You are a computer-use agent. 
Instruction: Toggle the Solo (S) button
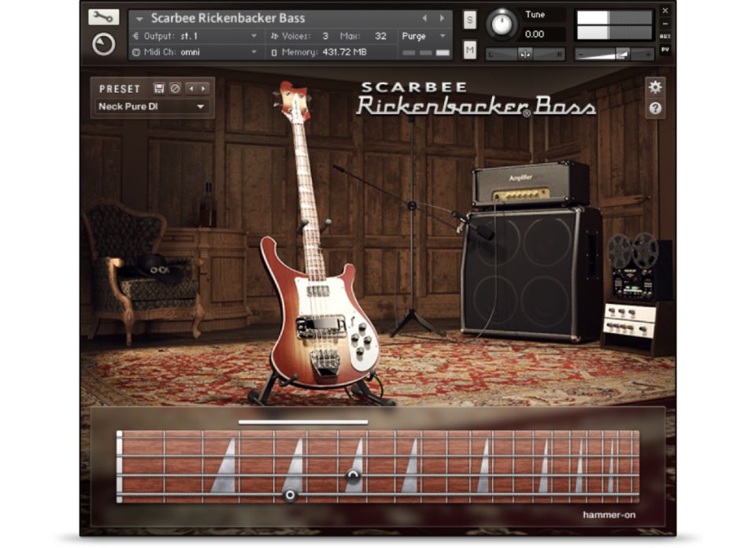click(x=470, y=20)
